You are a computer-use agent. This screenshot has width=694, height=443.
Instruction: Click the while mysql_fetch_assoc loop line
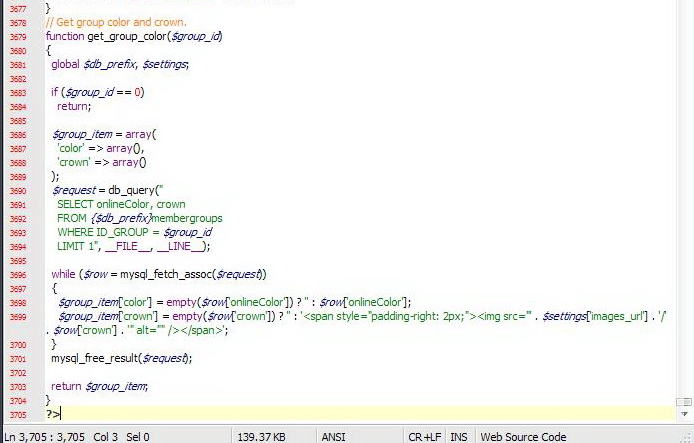[158, 274]
